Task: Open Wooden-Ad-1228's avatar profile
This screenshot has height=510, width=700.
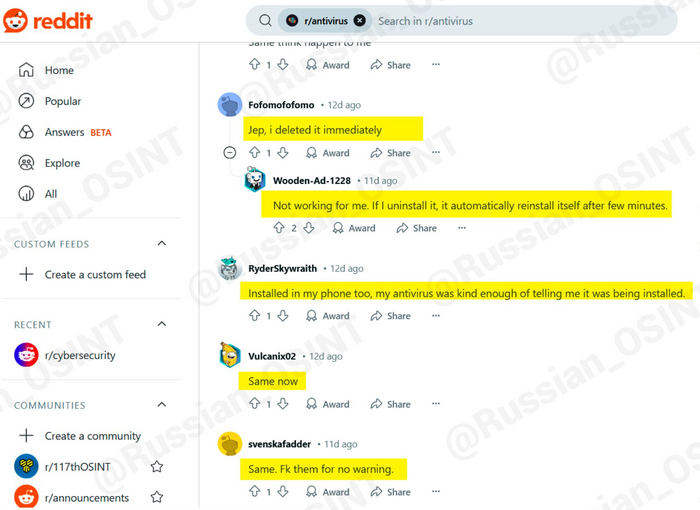Action: [255, 180]
